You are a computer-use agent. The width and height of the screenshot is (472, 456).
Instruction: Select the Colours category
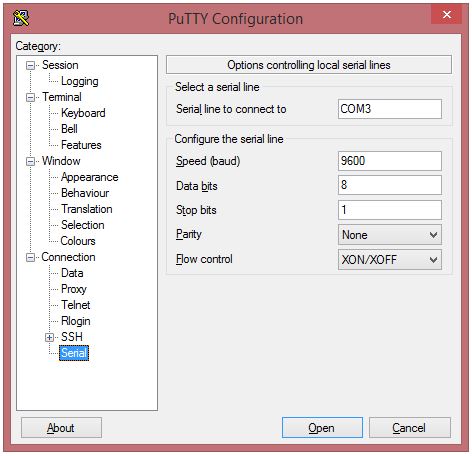[x=78, y=241]
